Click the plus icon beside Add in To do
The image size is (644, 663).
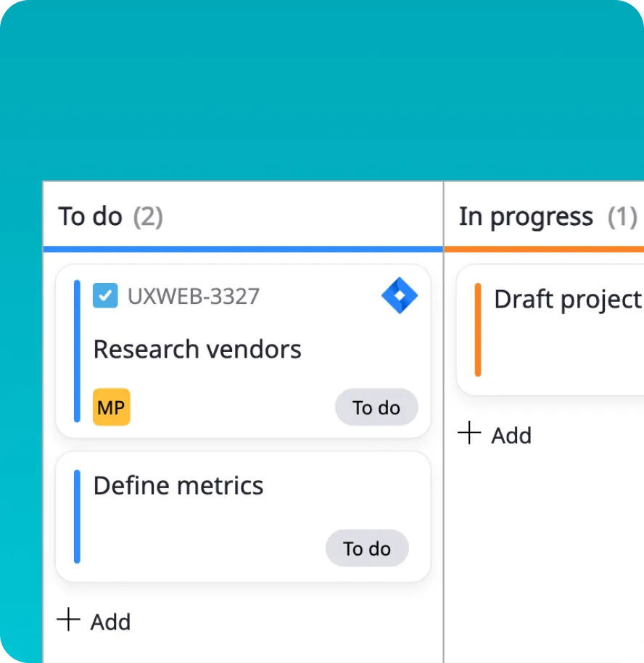click(x=68, y=620)
